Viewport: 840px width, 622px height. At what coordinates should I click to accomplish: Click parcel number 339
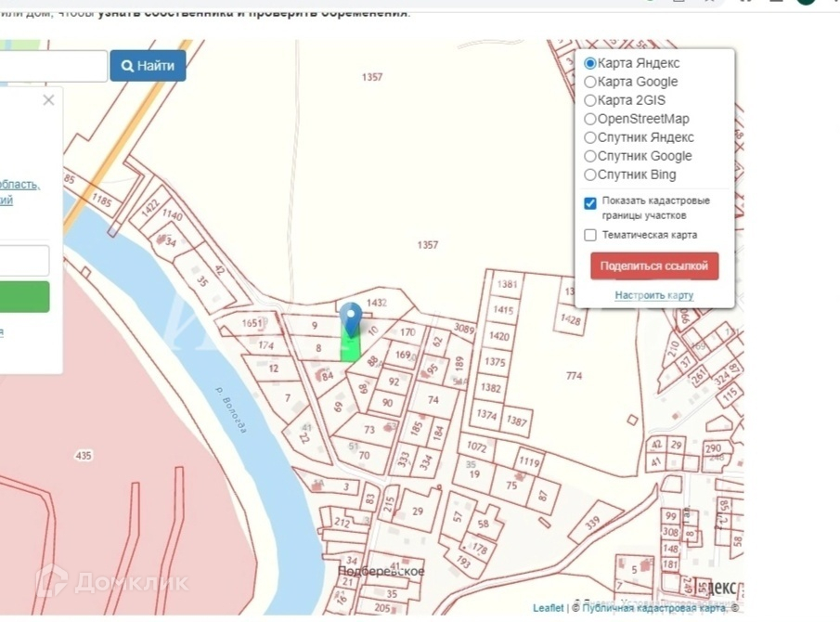click(x=592, y=524)
